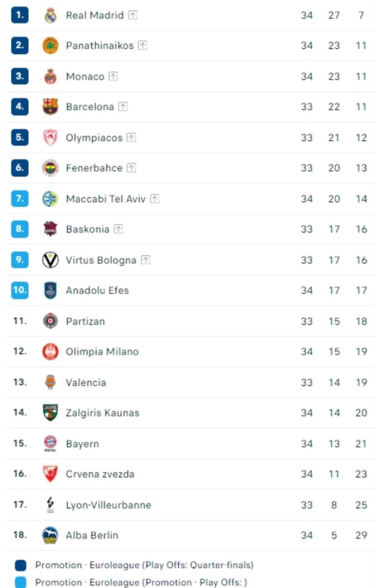Click the Alba Berlin albatross logo
This screenshot has height=588, width=376.
pyautogui.click(x=51, y=535)
